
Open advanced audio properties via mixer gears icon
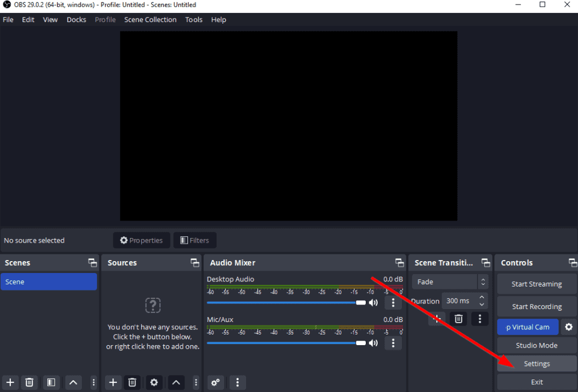click(215, 382)
